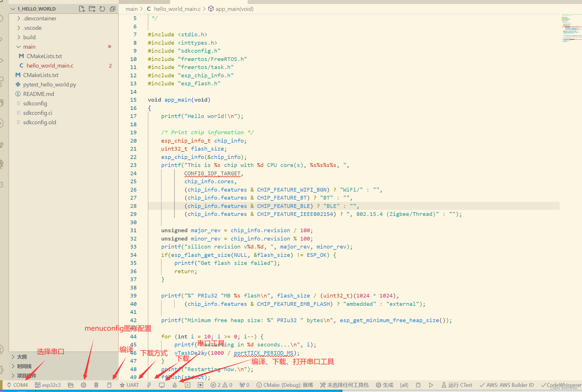Image resolution: width=582 pixels, height=392 pixels.
Task: Click the esp_chip_info_t type on line 20
Action: click(186, 141)
